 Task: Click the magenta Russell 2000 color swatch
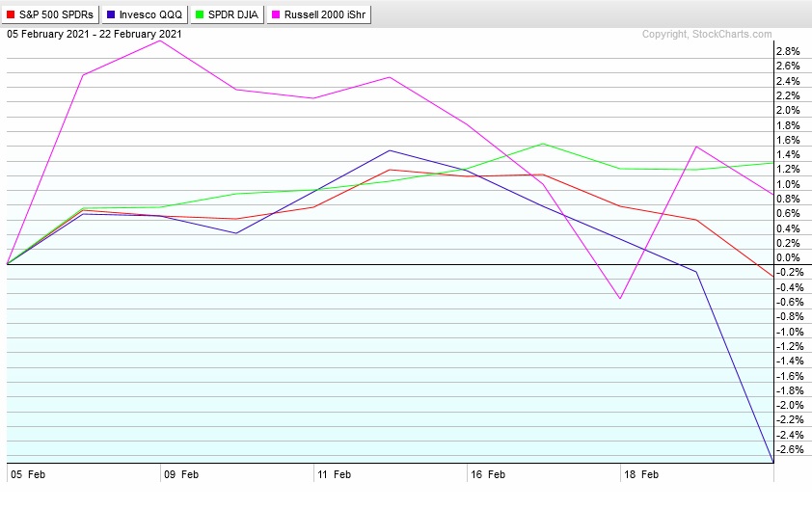[x=276, y=14]
